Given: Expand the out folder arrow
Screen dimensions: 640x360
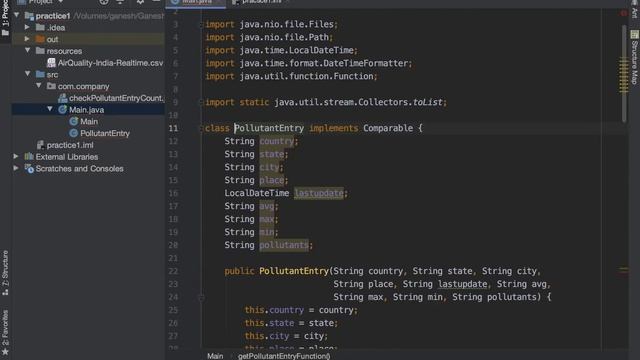Looking at the screenshot, I should 27,39.
